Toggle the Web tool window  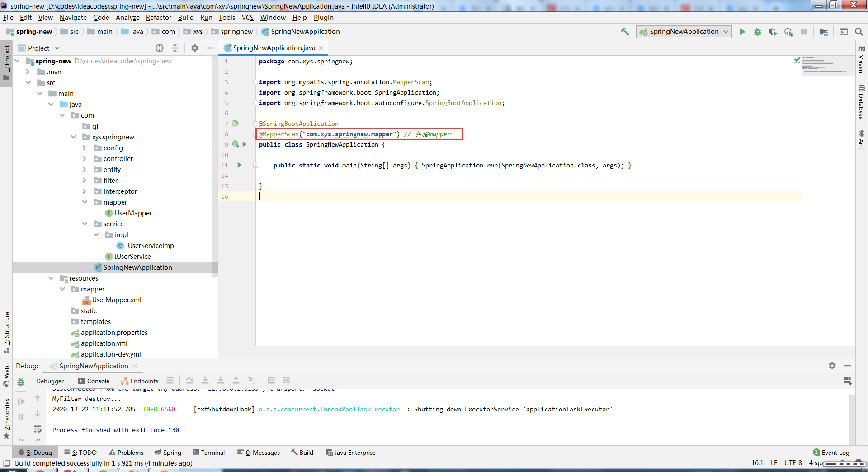click(6, 376)
